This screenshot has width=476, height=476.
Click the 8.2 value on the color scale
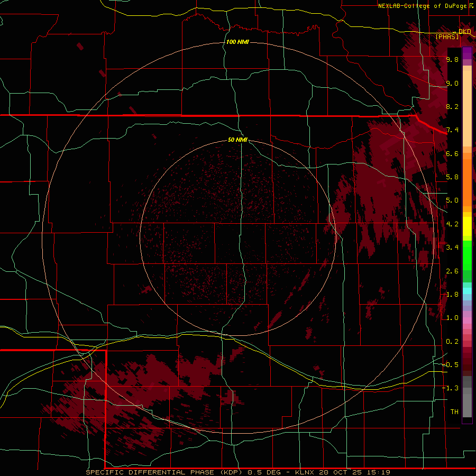tap(452, 106)
